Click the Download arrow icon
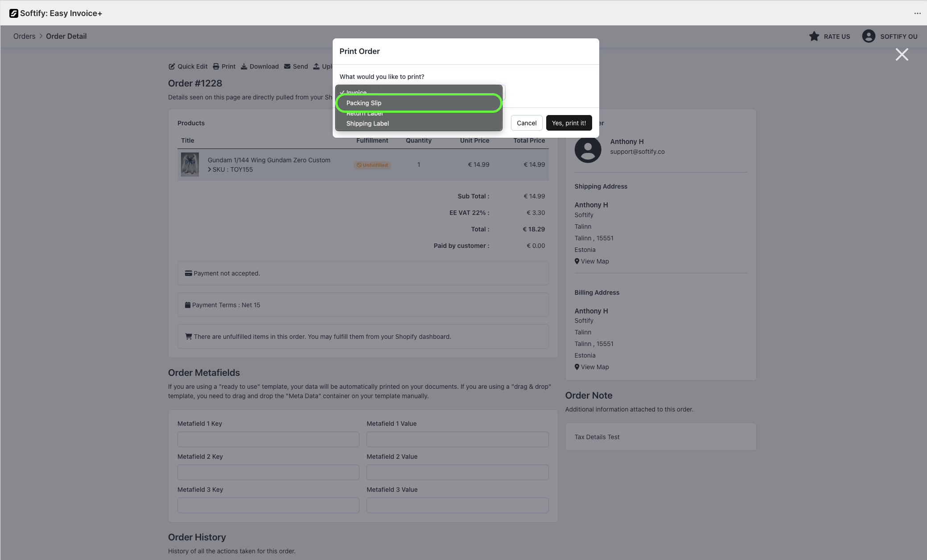Viewport: 927px width, 560px height. [x=244, y=66]
